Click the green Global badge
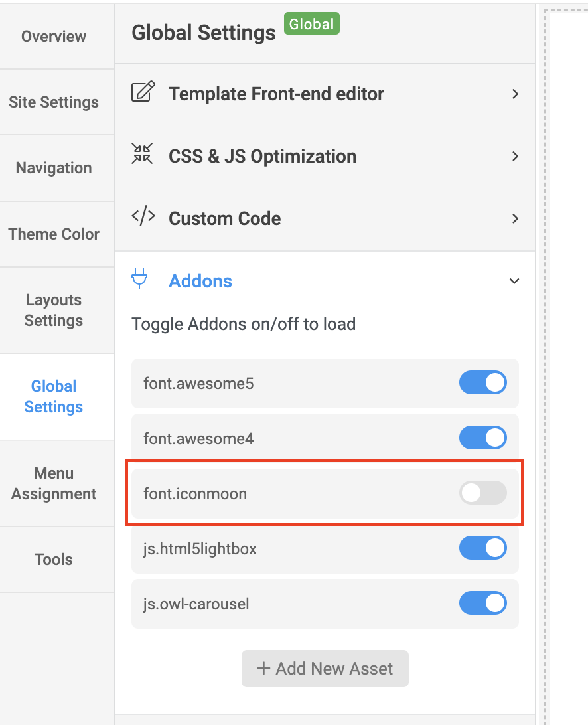 tap(311, 25)
